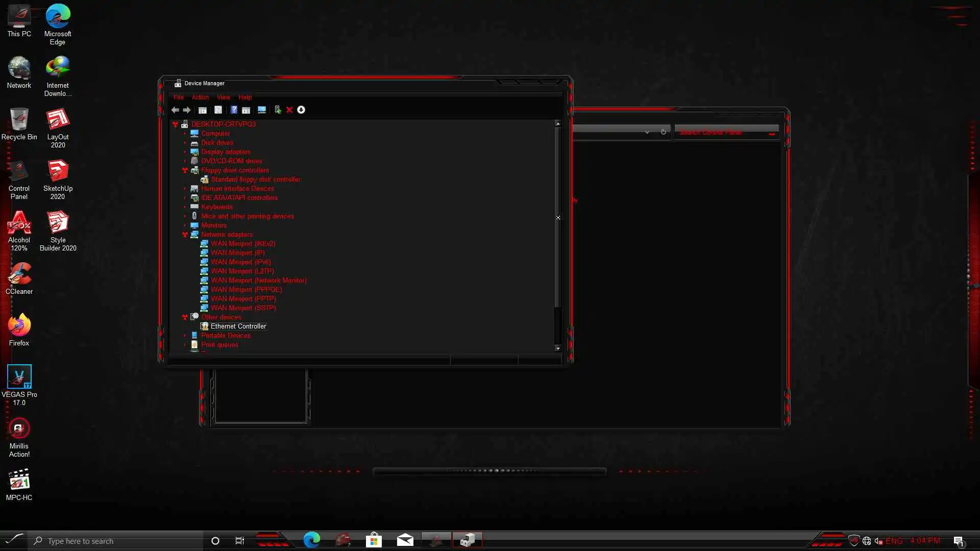Expand the Keyboards category
980x551 pixels.
[185, 207]
